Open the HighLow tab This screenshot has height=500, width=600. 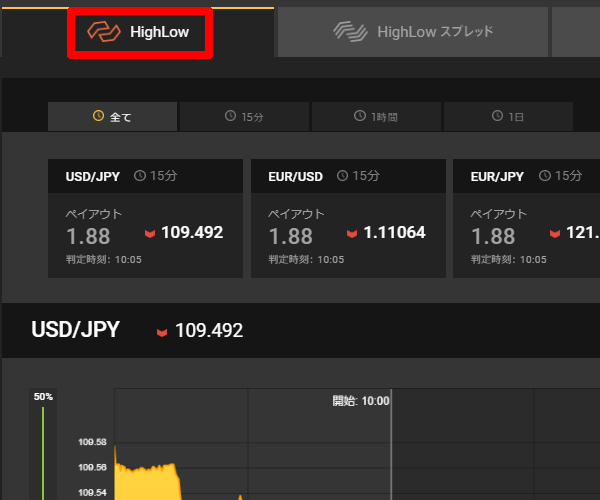pos(138,32)
